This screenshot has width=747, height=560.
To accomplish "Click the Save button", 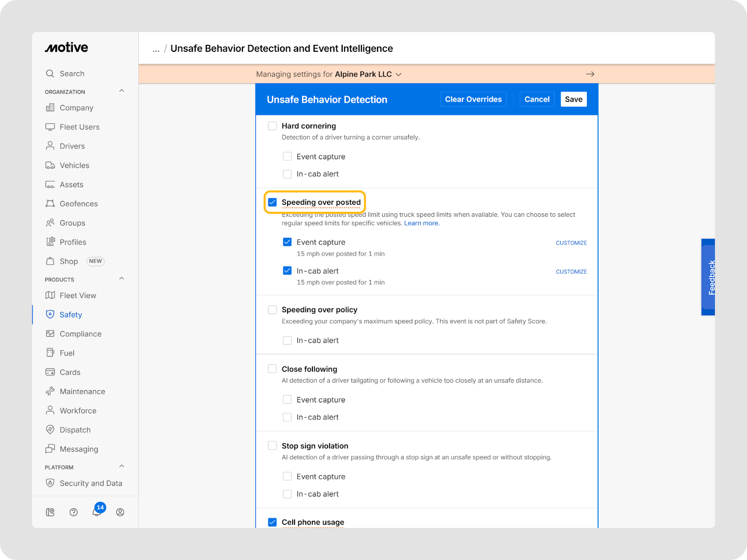I will pos(573,99).
